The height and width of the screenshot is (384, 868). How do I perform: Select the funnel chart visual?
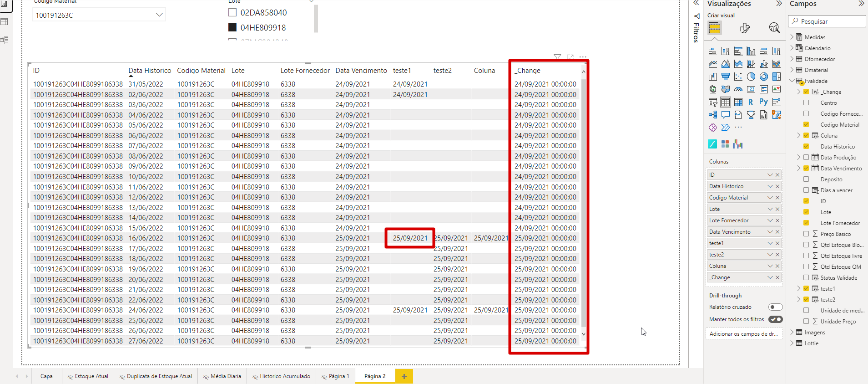(x=726, y=77)
